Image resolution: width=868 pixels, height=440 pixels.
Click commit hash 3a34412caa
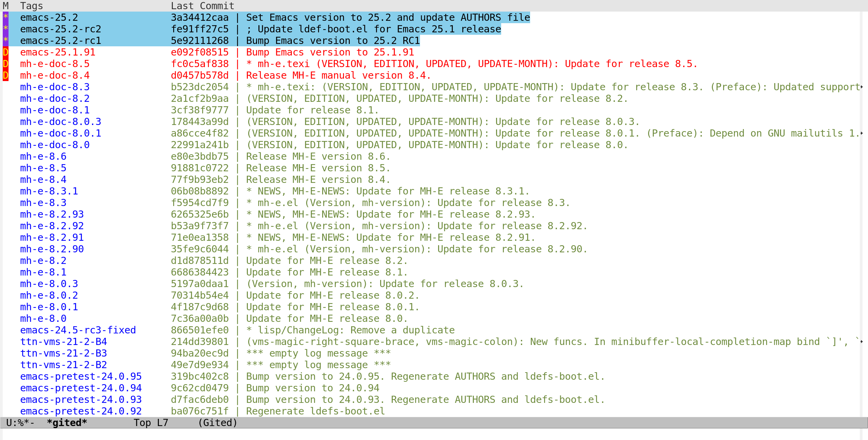click(199, 17)
